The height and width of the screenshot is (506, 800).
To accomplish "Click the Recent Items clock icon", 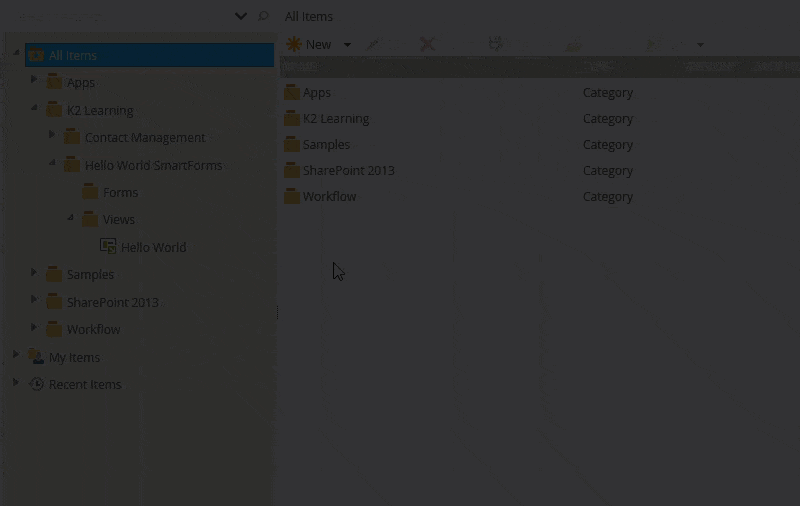I will click(36, 384).
